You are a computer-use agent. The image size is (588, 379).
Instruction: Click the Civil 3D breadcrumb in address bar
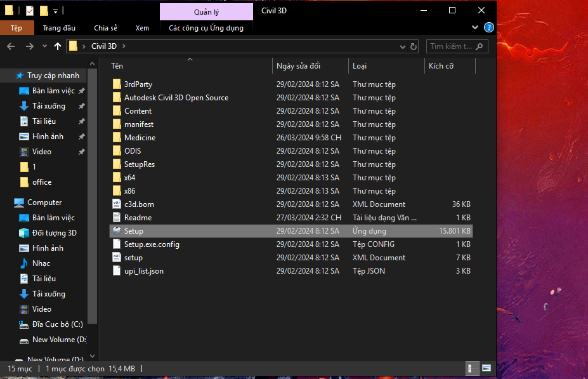(104, 46)
